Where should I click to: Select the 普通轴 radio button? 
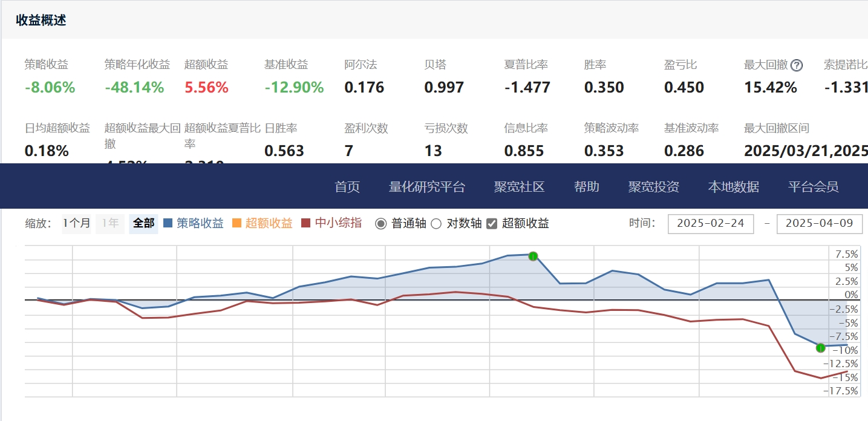381,224
